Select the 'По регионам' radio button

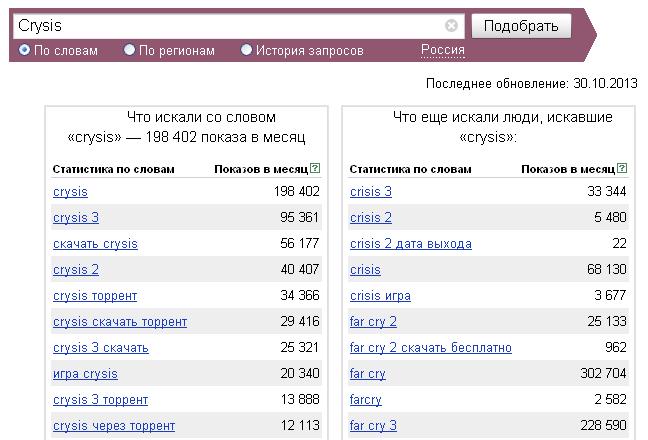point(129,50)
